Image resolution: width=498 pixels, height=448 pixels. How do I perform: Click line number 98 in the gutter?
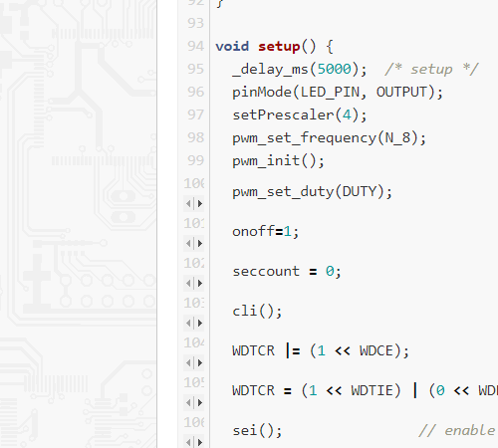[x=195, y=137]
